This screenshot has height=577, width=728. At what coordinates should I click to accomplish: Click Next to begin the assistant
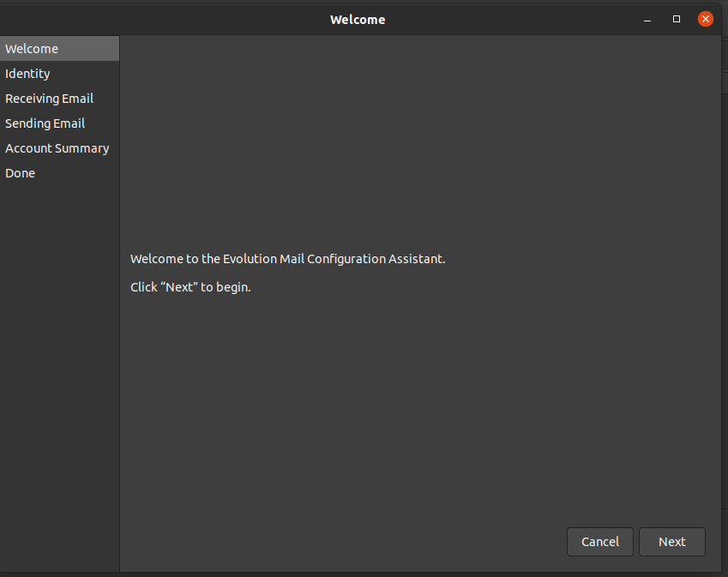(x=671, y=542)
